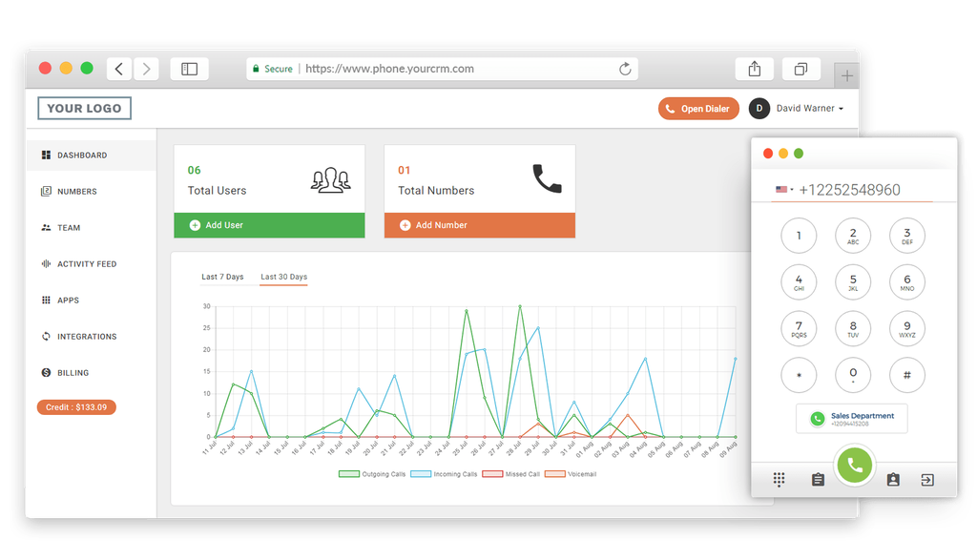Screen dimensions: 977x560
Task: Click the phone icon on the Total Numbers card
Action: (x=549, y=179)
